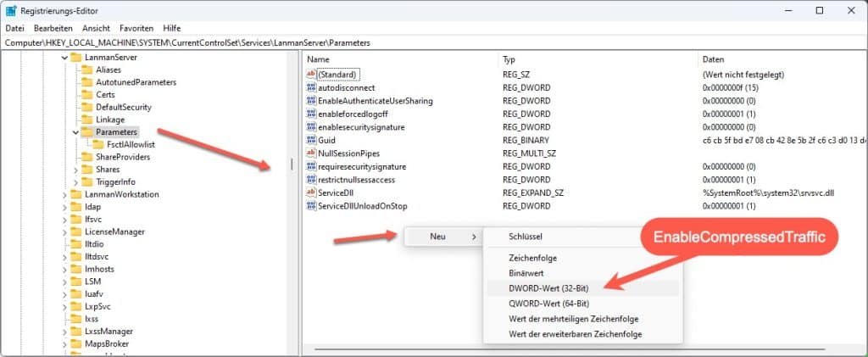The image size is (868, 357).
Task: Open the Bearbeiten menu
Action: point(53,28)
